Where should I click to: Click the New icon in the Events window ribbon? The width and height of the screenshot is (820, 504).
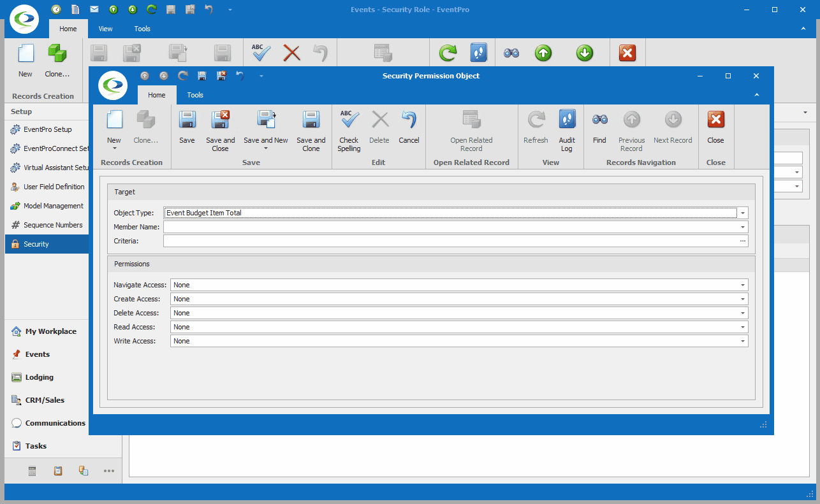click(x=26, y=53)
